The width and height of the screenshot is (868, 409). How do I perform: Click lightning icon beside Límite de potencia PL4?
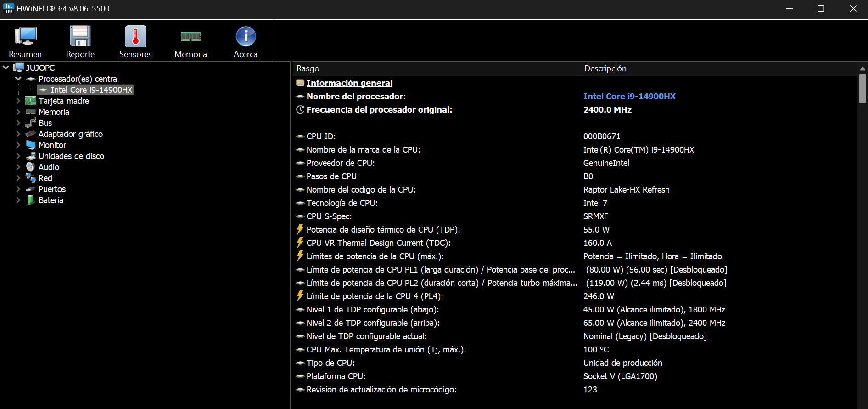300,295
